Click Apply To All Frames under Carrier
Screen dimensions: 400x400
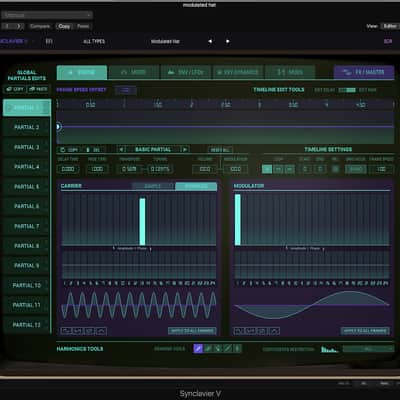click(192, 331)
